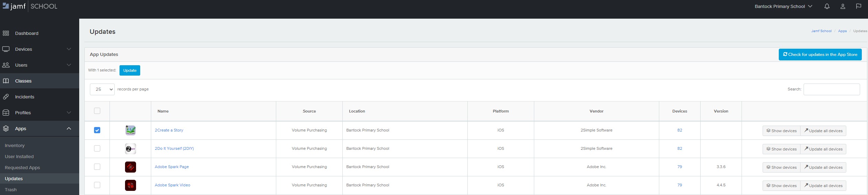The width and height of the screenshot is (868, 195).
Task: Click the Users people icon
Action: pos(6,65)
